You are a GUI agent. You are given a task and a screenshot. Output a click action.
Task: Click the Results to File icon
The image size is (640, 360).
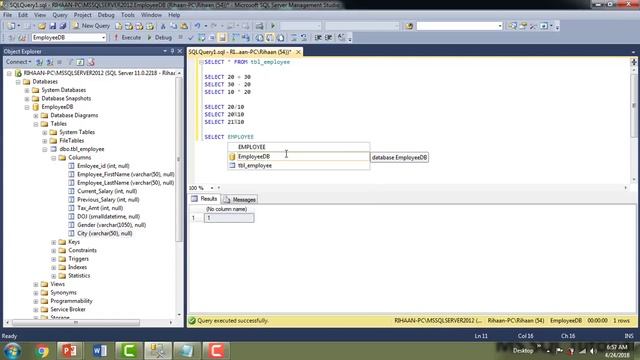click(280, 38)
